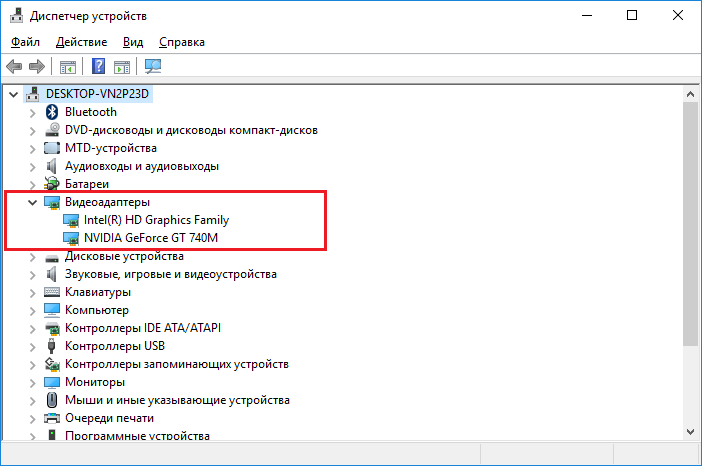Collapse the Видеоадаптеры category

(32, 202)
